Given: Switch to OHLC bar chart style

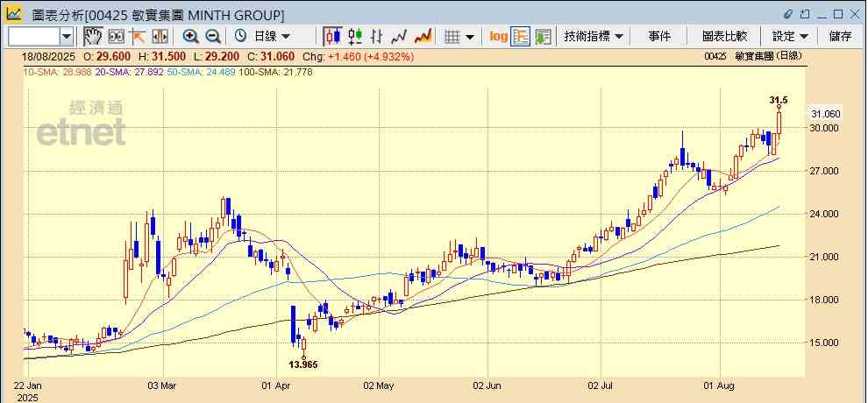Looking at the screenshot, I should [377, 37].
